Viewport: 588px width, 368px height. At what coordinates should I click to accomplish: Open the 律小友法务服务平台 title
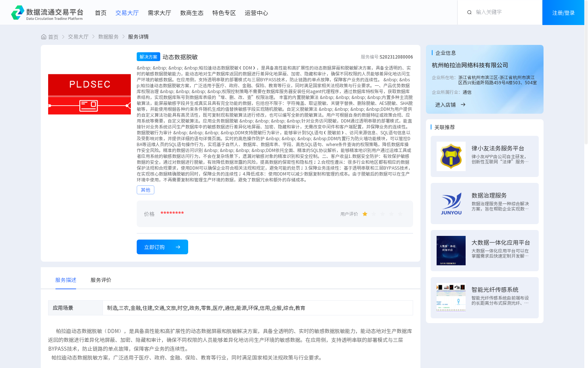[498, 148]
